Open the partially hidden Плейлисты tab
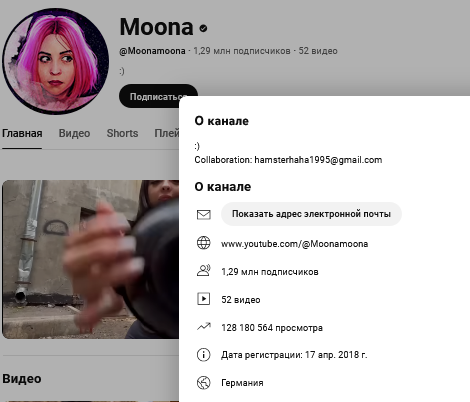Screen dimensions: 470x402 coord(167,133)
